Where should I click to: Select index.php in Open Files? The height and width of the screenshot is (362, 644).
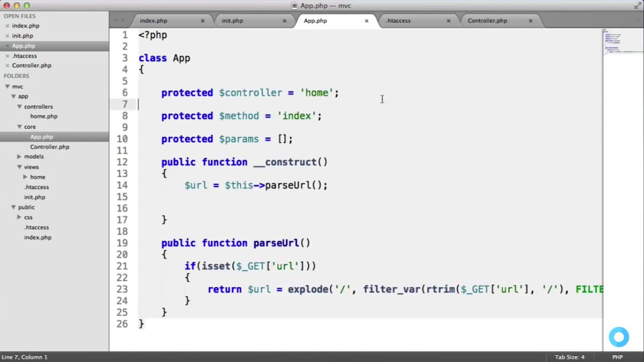click(26, 26)
